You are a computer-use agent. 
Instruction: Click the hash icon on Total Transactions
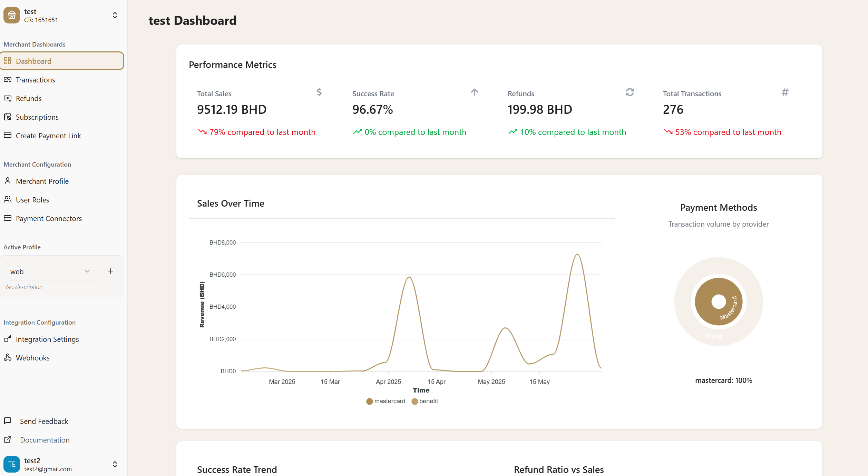pyautogui.click(x=785, y=92)
